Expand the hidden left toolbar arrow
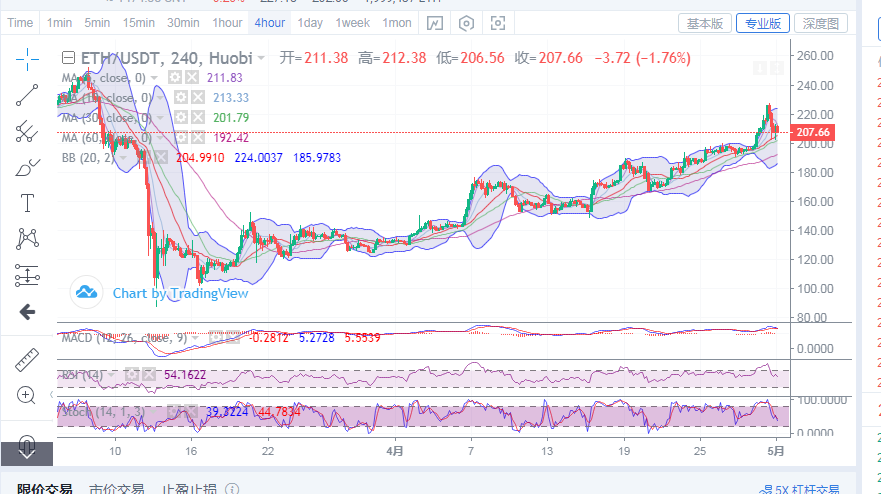The width and height of the screenshot is (881, 494). tap(26, 454)
